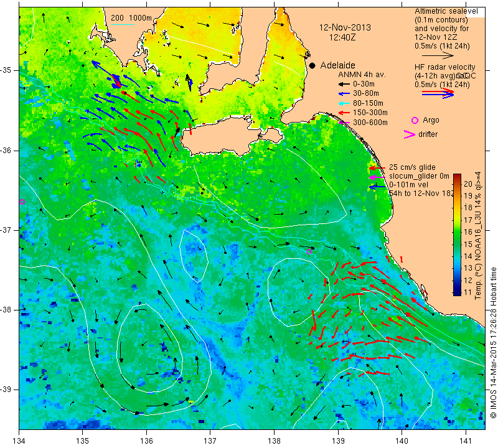Click the 'slocum_glider 0m' label
Screen dimensions: 498x448
click(419, 176)
